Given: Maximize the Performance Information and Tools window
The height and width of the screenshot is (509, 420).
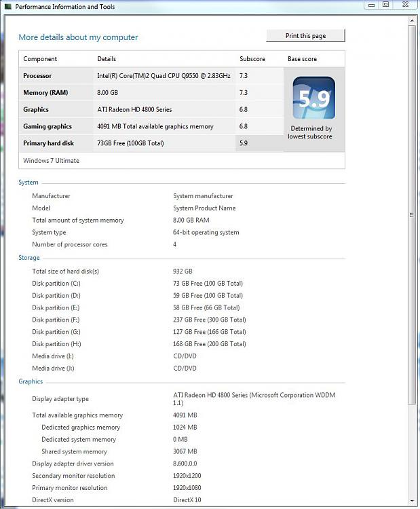Looking at the screenshot, I should click(385, 5).
